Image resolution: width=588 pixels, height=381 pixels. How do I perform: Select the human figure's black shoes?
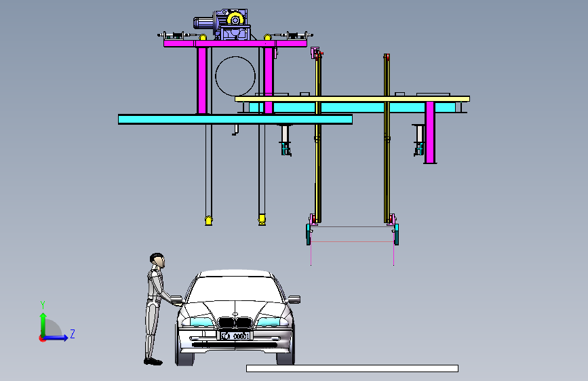[153, 361]
